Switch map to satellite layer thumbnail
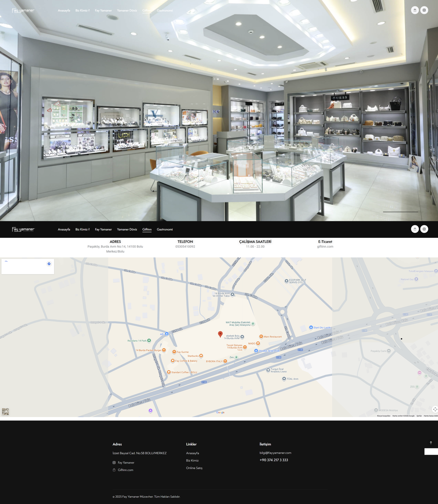This screenshot has width=438, height=504. point(5,411)
